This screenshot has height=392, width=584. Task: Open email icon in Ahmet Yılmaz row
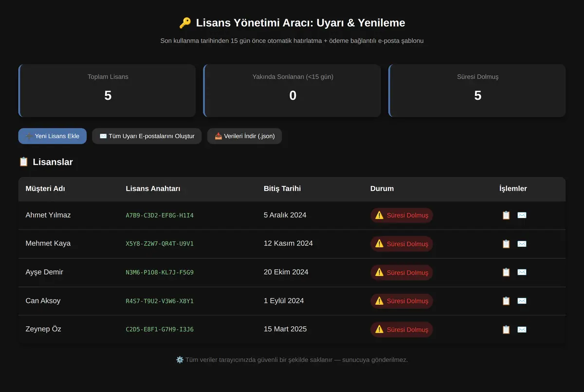pyautogui.click(x=522, y=215)
